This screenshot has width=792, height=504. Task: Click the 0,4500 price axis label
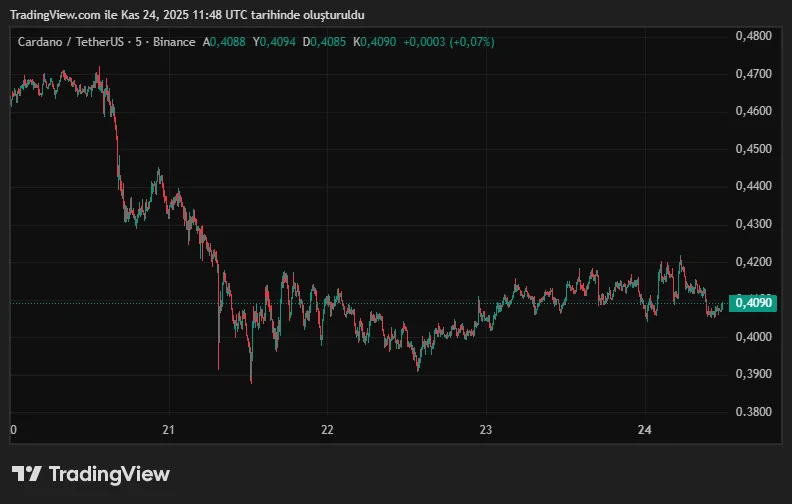[753, 149]
